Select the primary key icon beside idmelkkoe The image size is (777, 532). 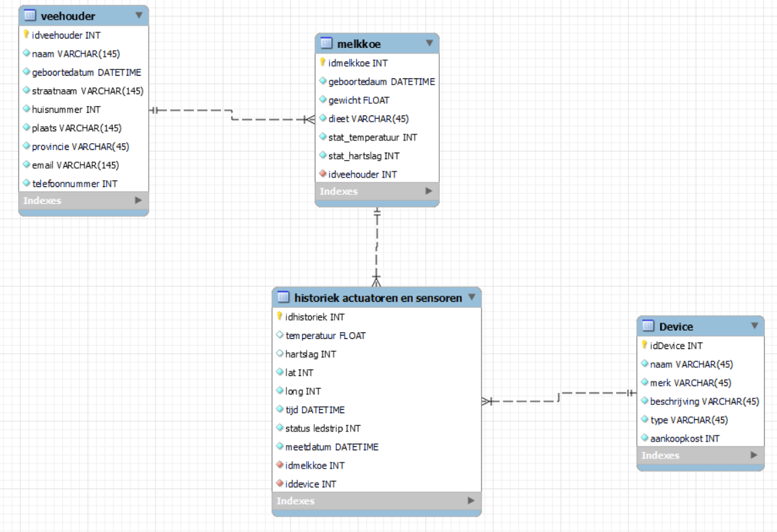324,62
